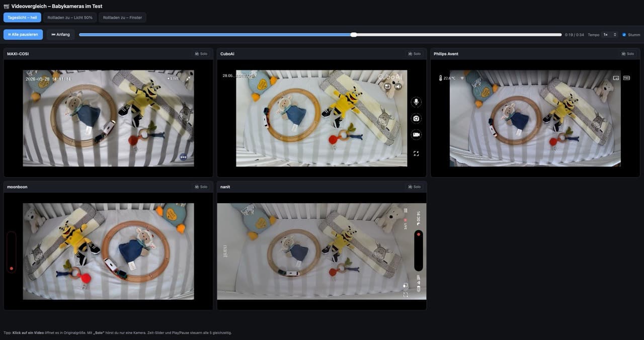Image resolution: width=644 pixels, height=340 pixels.
Task: Click the hamburger menu icon in nanit video
Action: (406, 210)
